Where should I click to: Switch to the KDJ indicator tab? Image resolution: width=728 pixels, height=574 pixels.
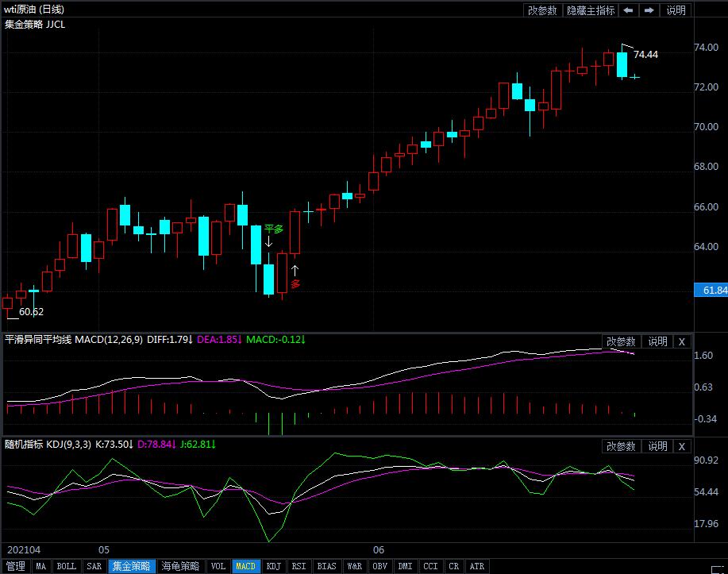pyautogui.click(x=273, y=566)
